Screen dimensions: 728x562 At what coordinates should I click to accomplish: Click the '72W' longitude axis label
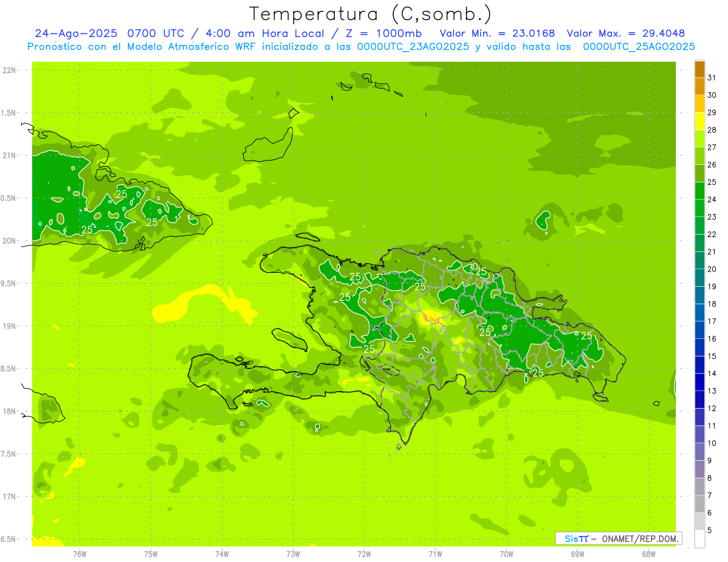pyautogui.click(x=364, y=554)
